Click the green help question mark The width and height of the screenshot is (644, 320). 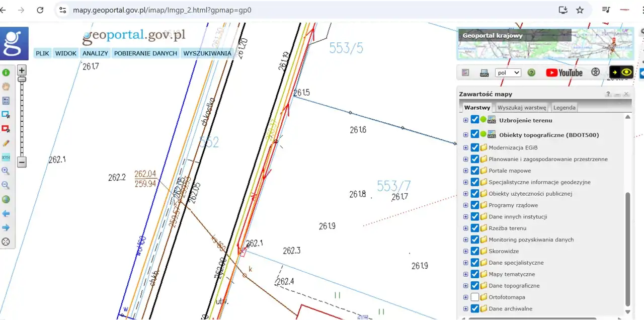(531, 72)
